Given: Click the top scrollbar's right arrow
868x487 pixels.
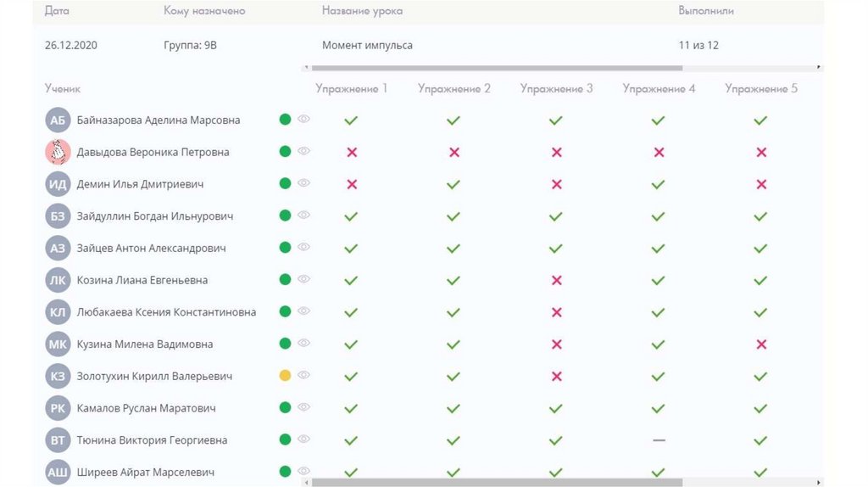Looking at the screenshot, I should [x=819, y=67].
